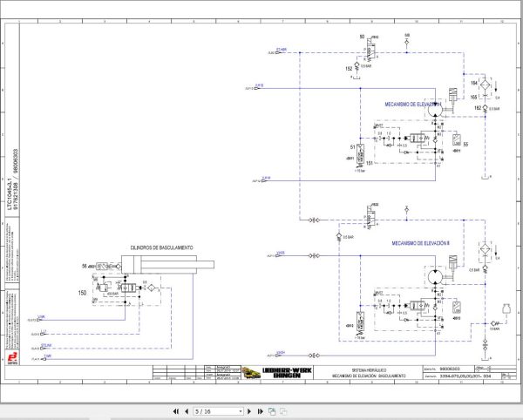
Task: Select the MECANISMO DE ELEVACIÓN BASCULAMIENTO subtitle
Action: tap(369, 376)
